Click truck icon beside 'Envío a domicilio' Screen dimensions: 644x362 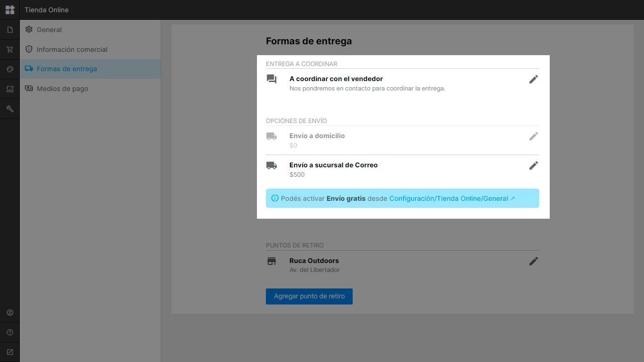tap(272, 136)
